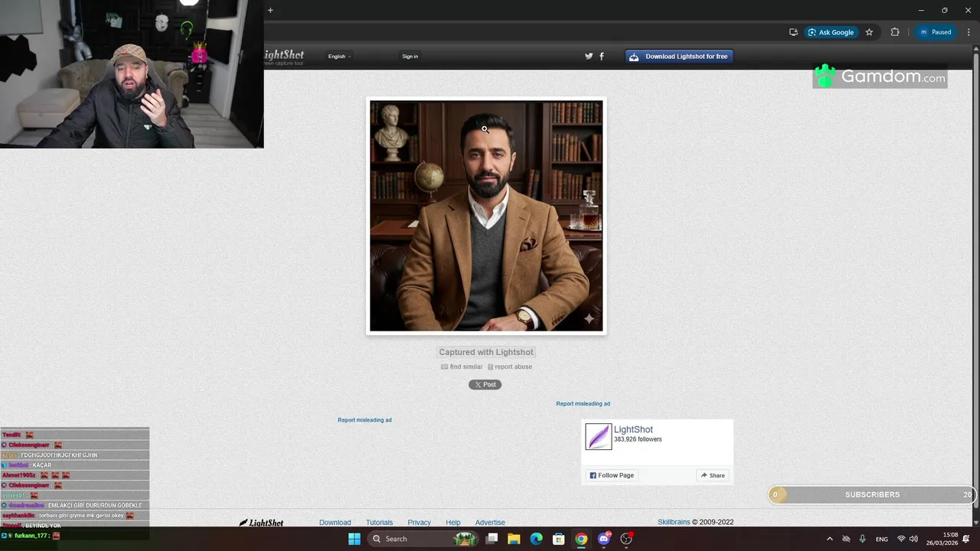
Task: Open the Twitter bird icon in header
Action: pyautogui.click(x=589, y=56)
